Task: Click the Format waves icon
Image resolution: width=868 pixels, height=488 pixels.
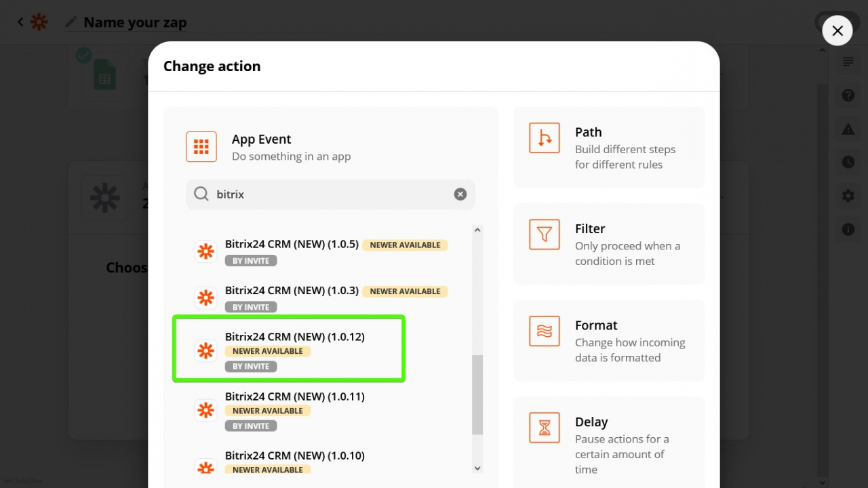Action: click(545, 331)
